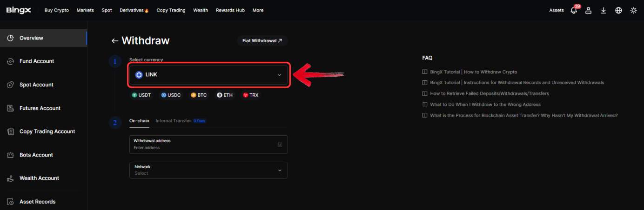Go back using the arrow beside Withdraw

click(114, 41)
